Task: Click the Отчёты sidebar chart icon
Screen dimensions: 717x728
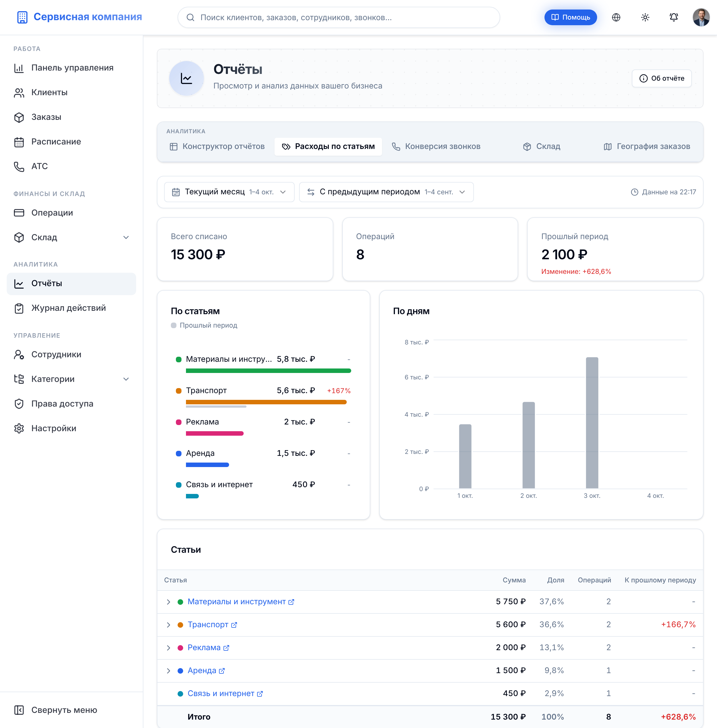Action: click(19, 283)
